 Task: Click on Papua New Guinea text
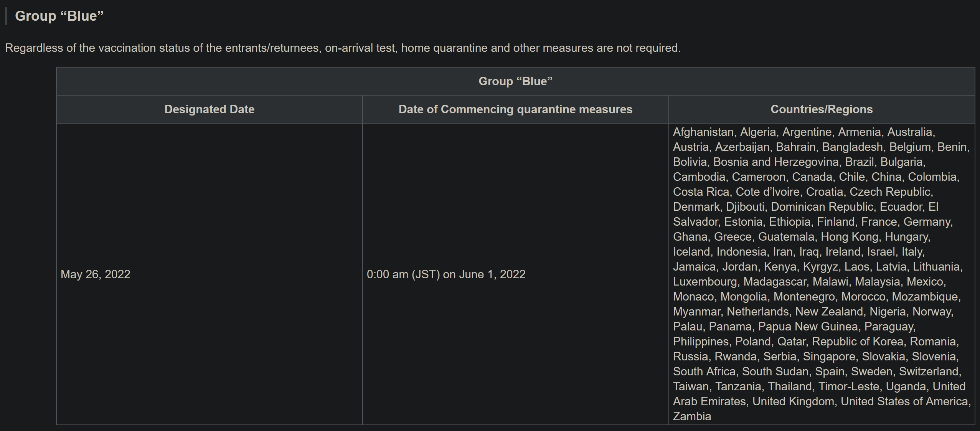[808, 327]
